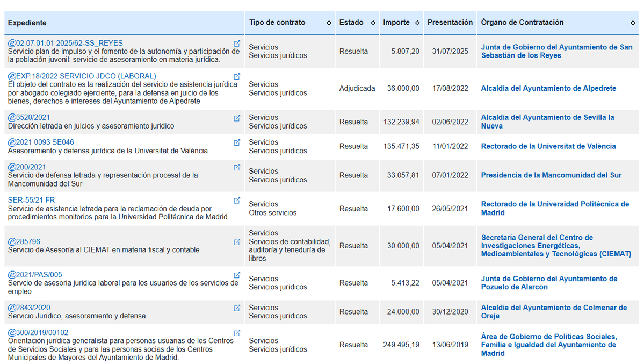Click the Tipo de contrato header label
This screenshot has width=644, height=364.
coord(277,23)
